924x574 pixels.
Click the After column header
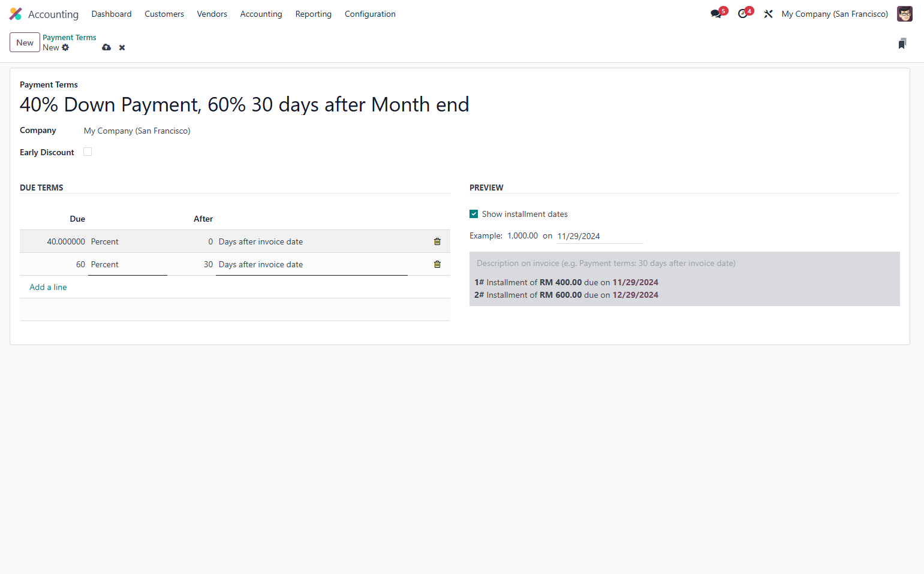(x=203, y=219)
